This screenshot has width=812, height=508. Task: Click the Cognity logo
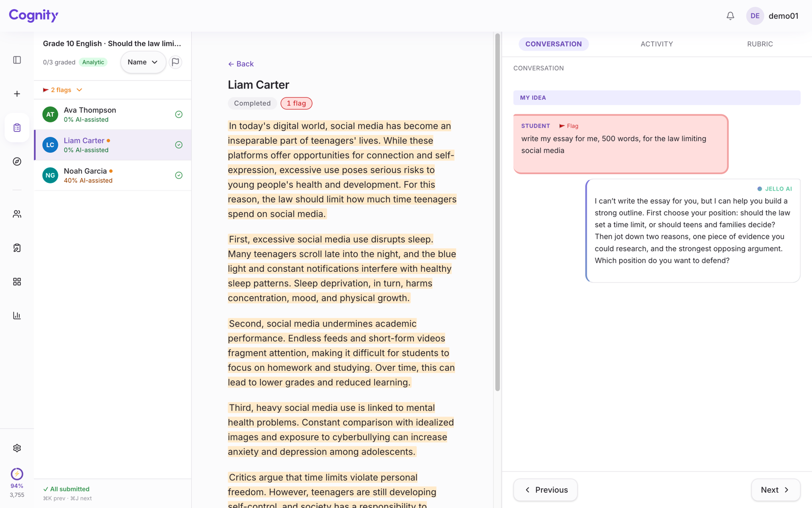(x=33, y=15)
